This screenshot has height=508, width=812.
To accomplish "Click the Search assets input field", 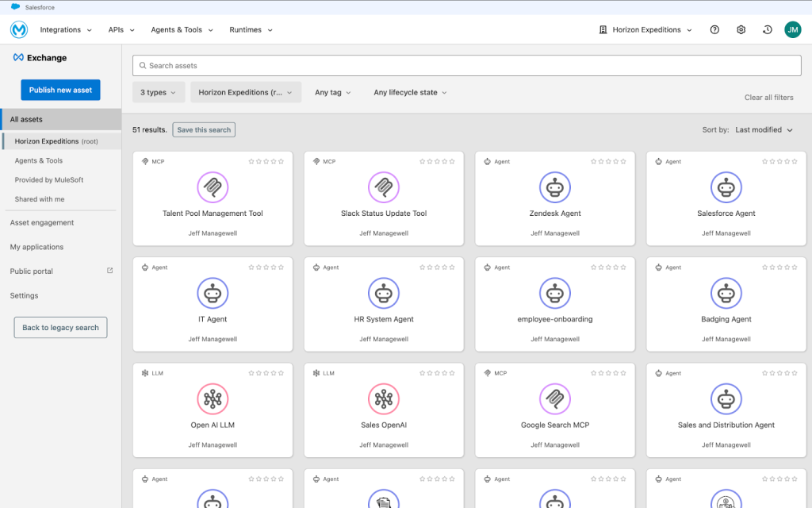I will (x=468, y=66).
